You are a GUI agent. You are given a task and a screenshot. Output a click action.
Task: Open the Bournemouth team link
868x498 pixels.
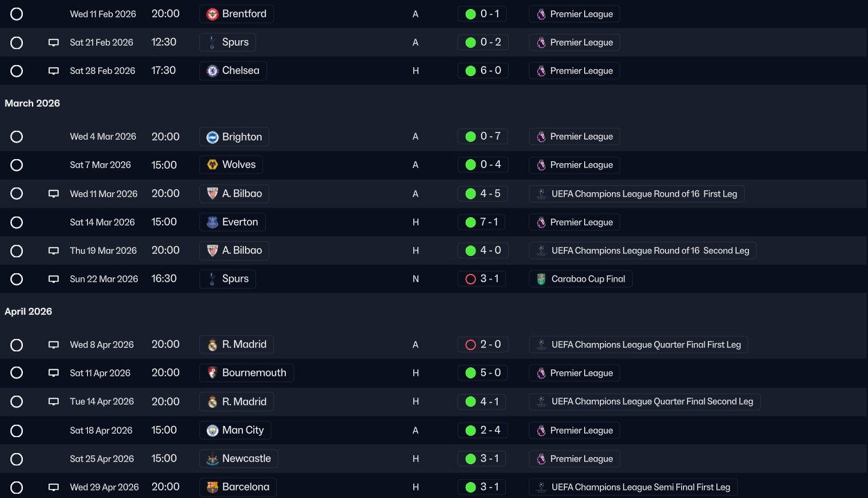click(253, 373)
